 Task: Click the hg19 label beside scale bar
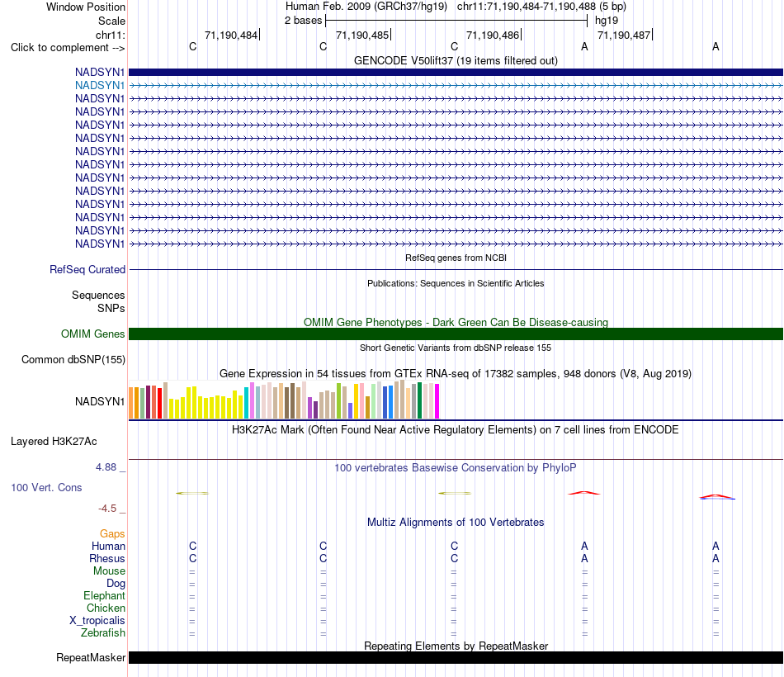(607, 21)
